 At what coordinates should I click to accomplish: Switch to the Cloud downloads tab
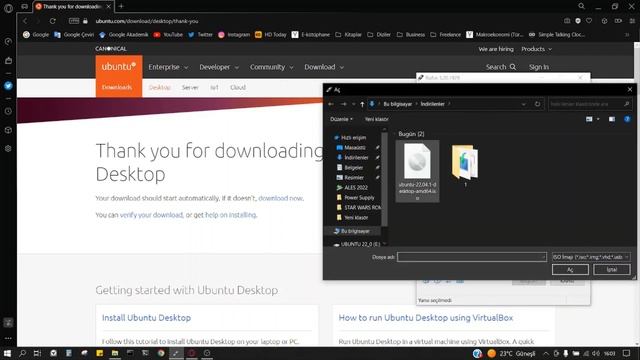[x=238, y=87]
